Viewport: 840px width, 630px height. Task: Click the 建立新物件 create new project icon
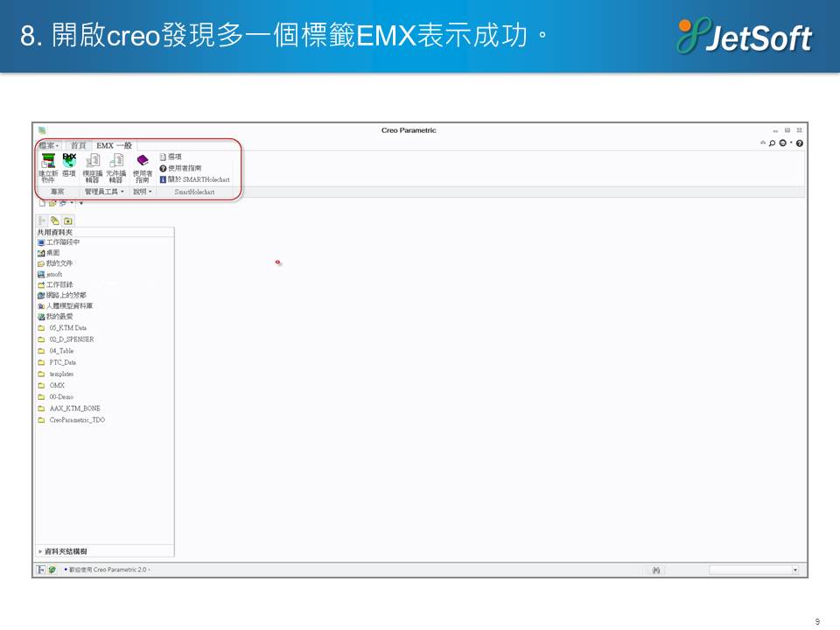tap(48, 166)
